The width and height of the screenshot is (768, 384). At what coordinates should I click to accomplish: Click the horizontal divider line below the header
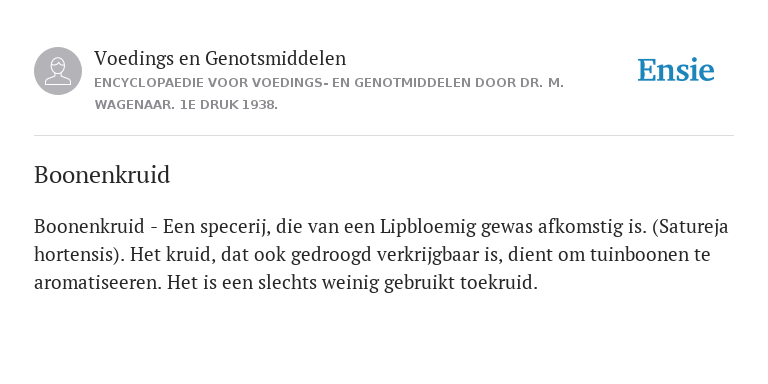pos(384,135)
